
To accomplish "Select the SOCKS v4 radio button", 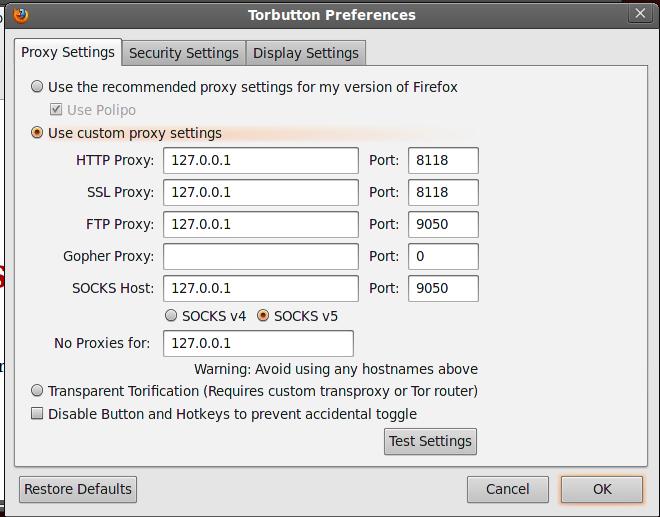I will click(172, 316).
